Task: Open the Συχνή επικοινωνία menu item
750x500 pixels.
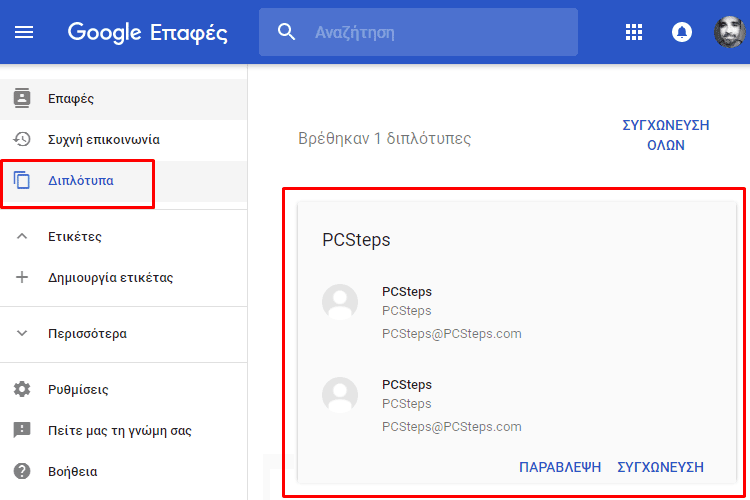Action: pyautogui.click(x=123, y=140)
